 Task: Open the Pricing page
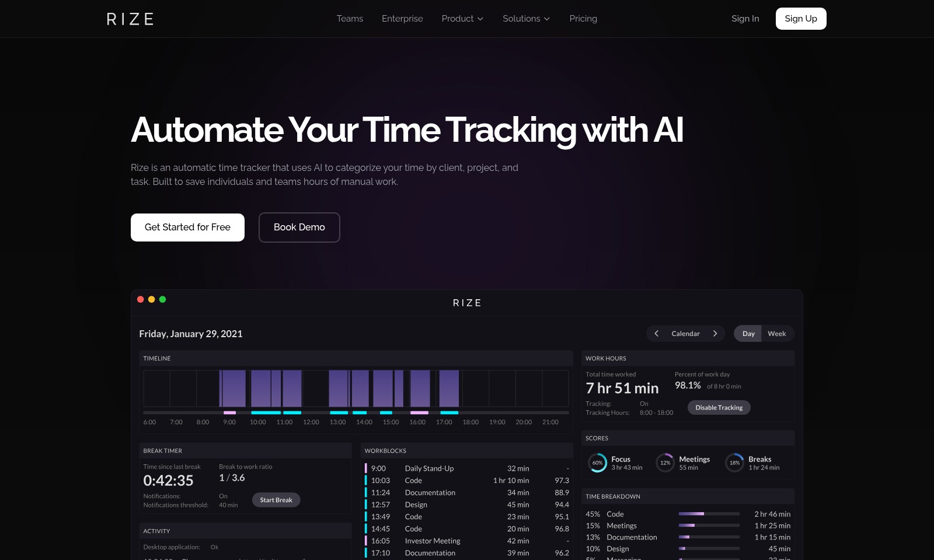[x=583, y=19]
